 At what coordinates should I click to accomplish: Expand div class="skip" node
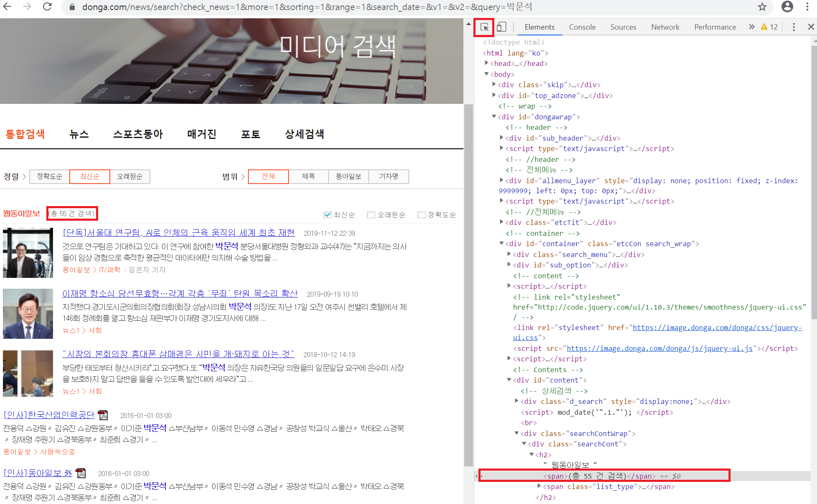coord(494,84)
